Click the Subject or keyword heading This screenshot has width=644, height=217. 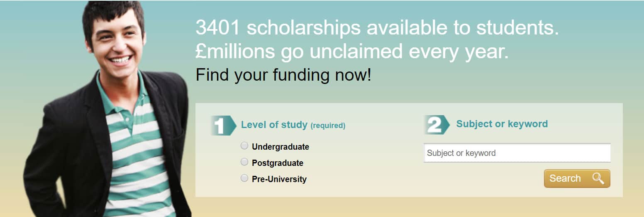tap(502, 124)
